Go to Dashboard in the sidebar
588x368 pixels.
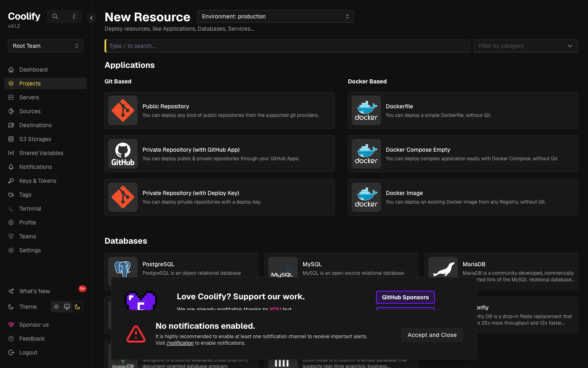[x=45, y=70]
